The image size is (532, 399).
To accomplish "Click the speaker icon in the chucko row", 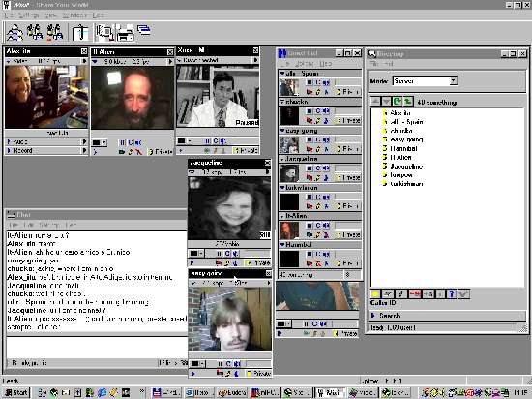I will click(x=326, y=111).
